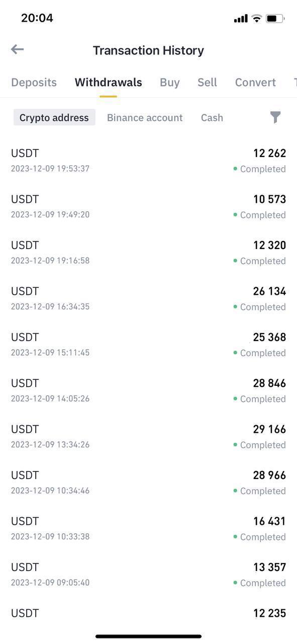
Task: Tap the Wi-Fi status icon
Action: coord(257,19)
